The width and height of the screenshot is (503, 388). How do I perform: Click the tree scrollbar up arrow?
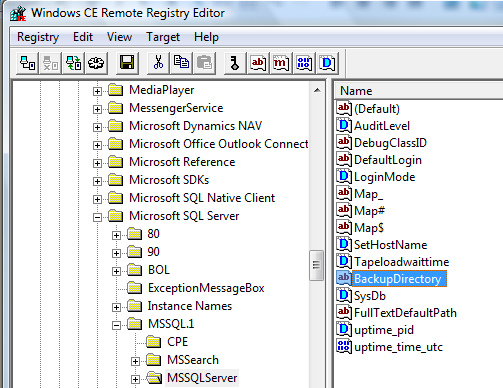click(x=317, y=90)
